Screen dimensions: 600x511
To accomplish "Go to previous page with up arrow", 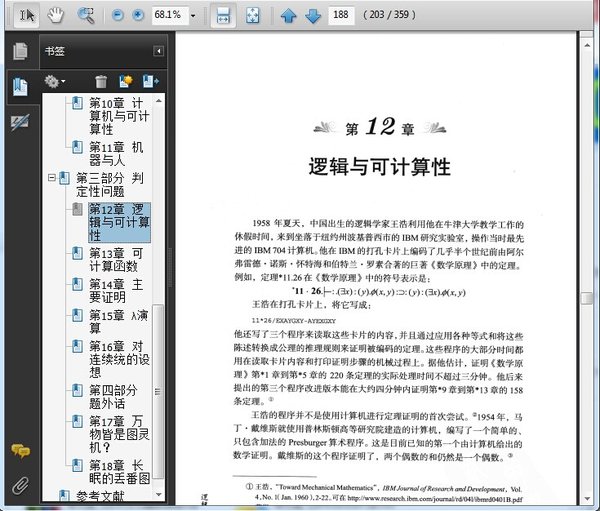I will pyautogui.click(x=288, y=15).
